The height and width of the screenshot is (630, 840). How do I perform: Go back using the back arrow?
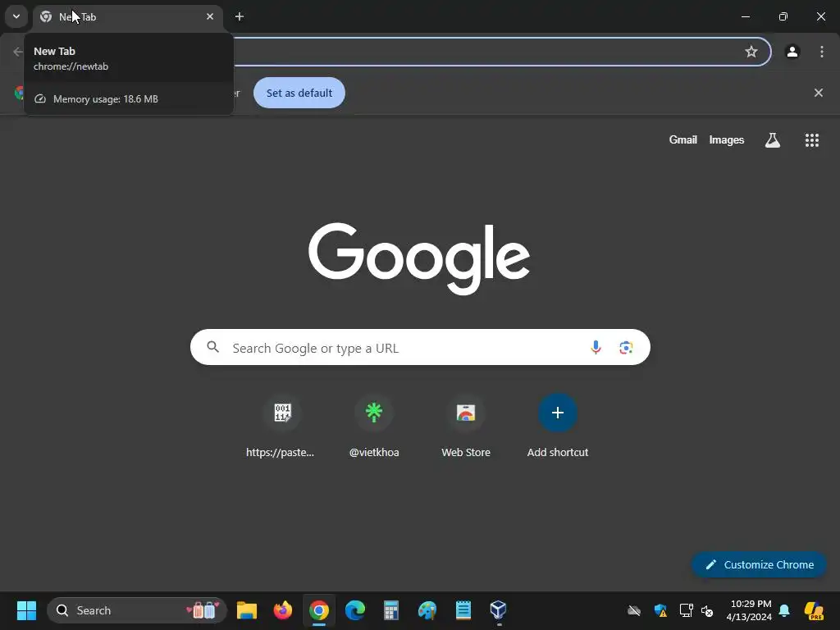18,52
